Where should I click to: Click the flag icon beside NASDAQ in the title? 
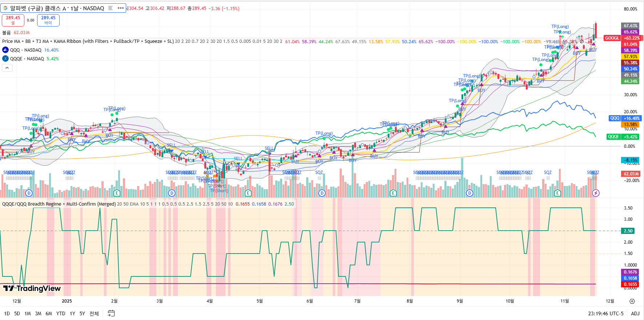coord(111,8)
